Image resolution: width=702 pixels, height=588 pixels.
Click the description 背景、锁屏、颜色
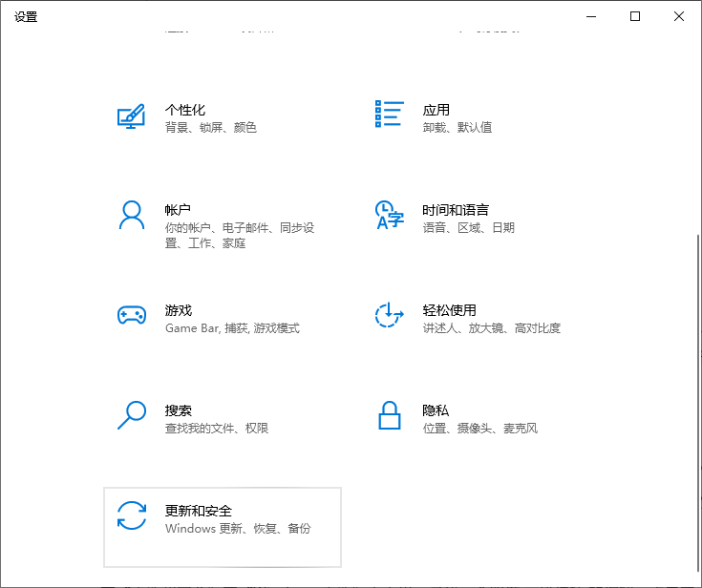(211, 128)
